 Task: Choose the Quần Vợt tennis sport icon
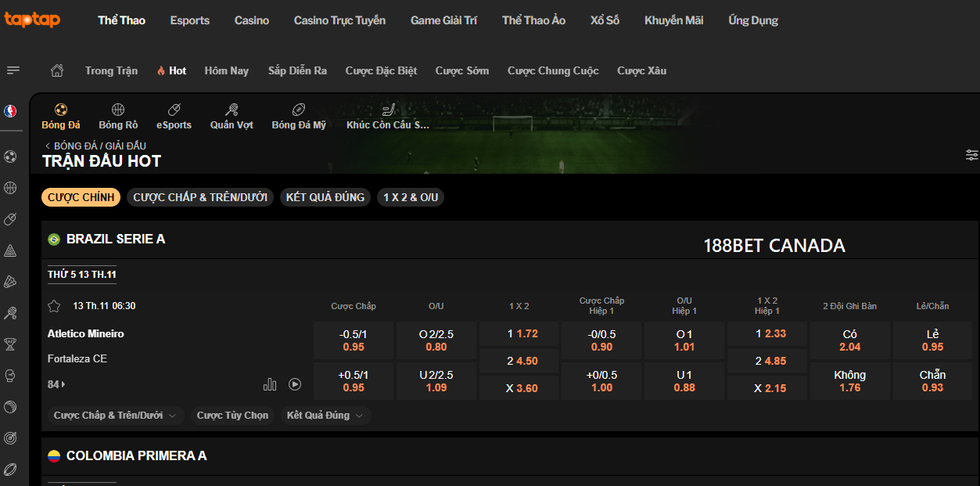tap(232, 116)
